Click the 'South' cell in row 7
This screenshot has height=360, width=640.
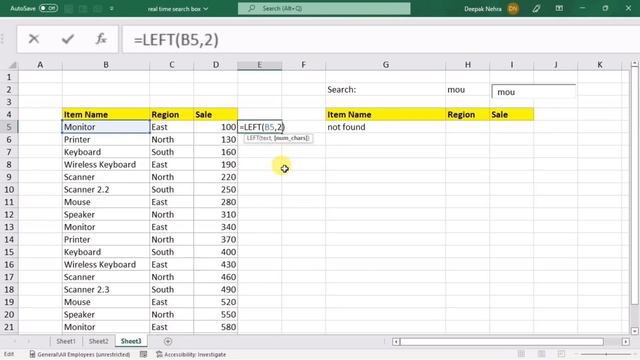[x=171, y=152]
